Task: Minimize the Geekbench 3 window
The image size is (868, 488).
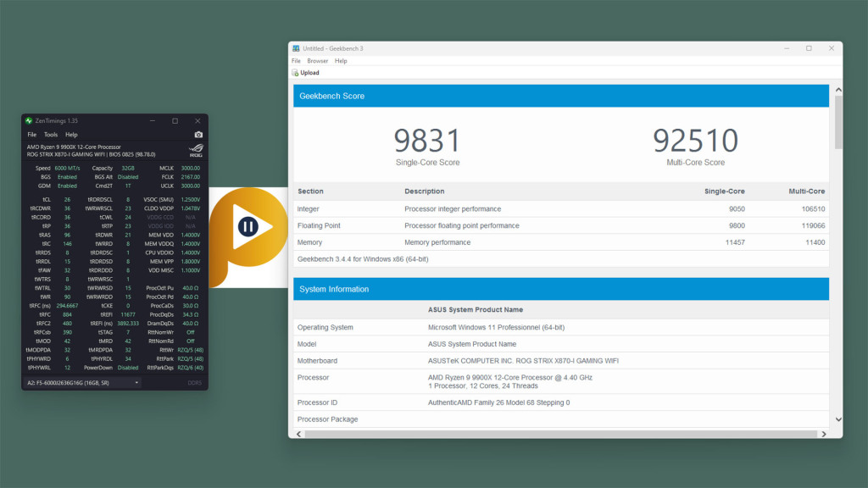Action: point(787,48)
